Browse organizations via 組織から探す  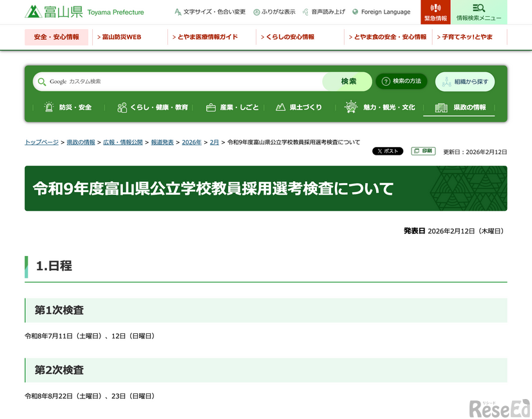[x=464, y=82]
